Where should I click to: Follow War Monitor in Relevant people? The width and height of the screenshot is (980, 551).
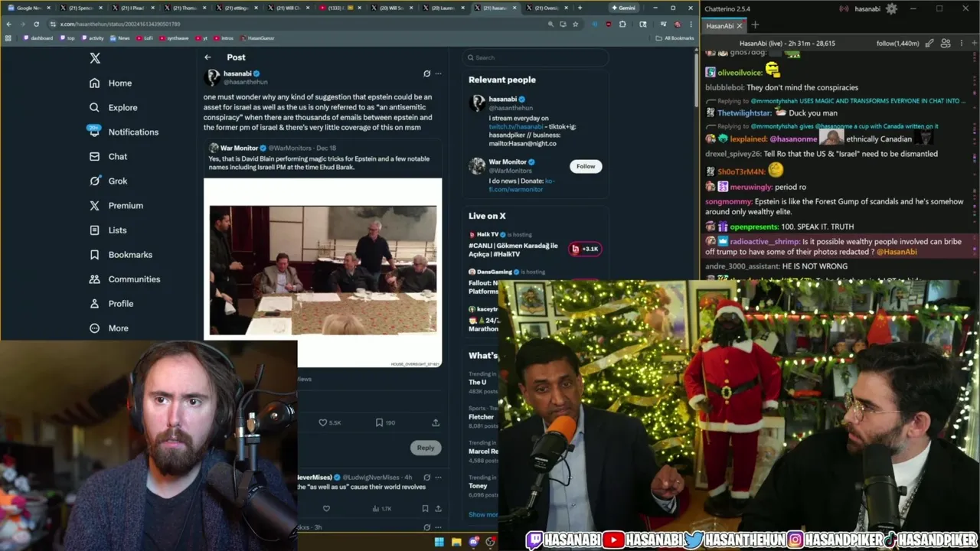click(586, 166)
